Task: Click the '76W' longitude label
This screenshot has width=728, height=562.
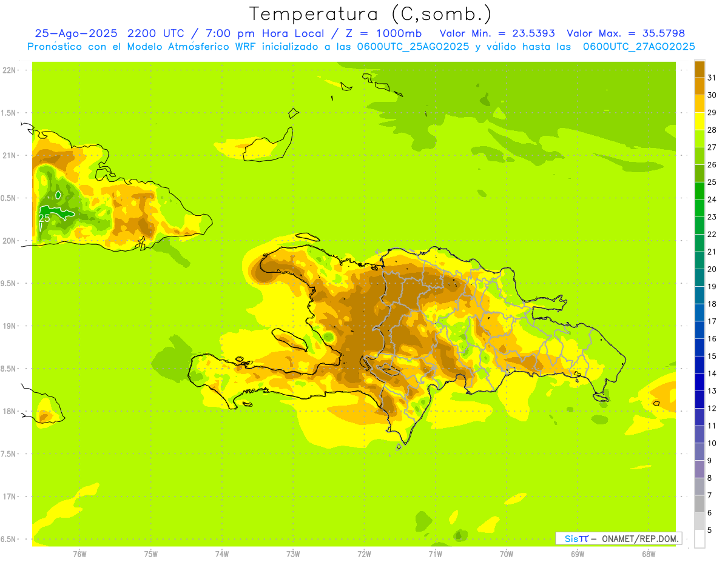Action: point(79,554)
